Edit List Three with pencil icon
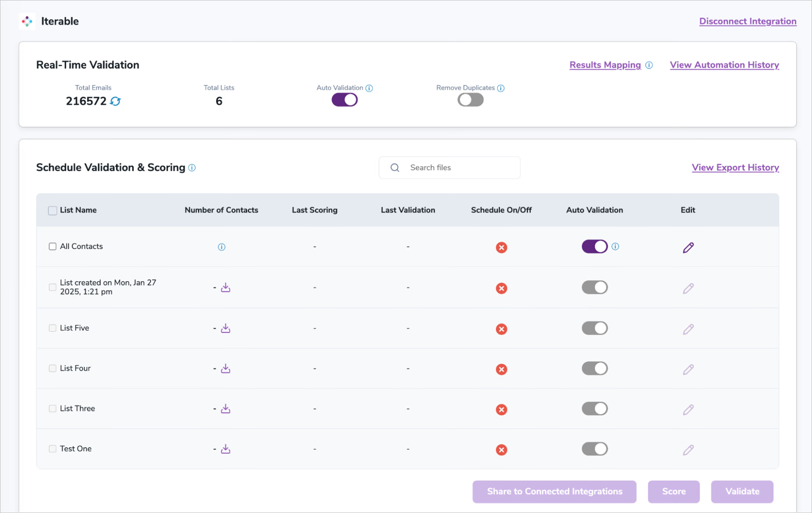Image resolution: width=812 pixels, height=513 pixels. click(x=688, y=409)
